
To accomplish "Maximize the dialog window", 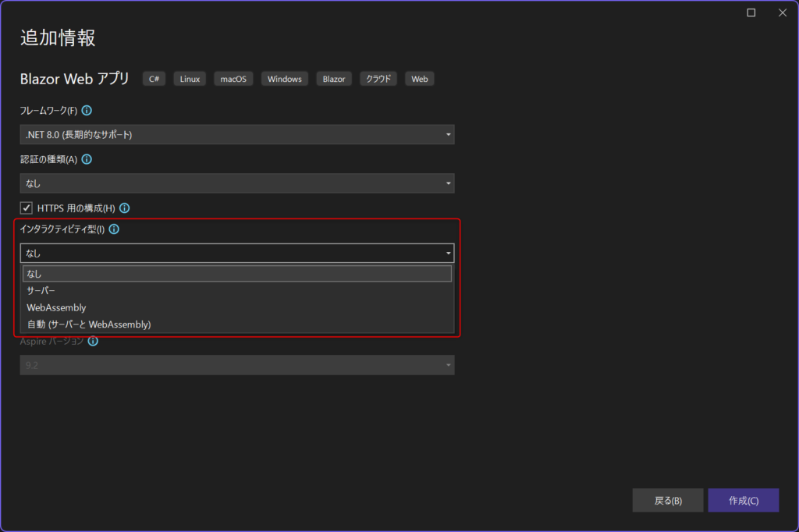I will (751, 12).
